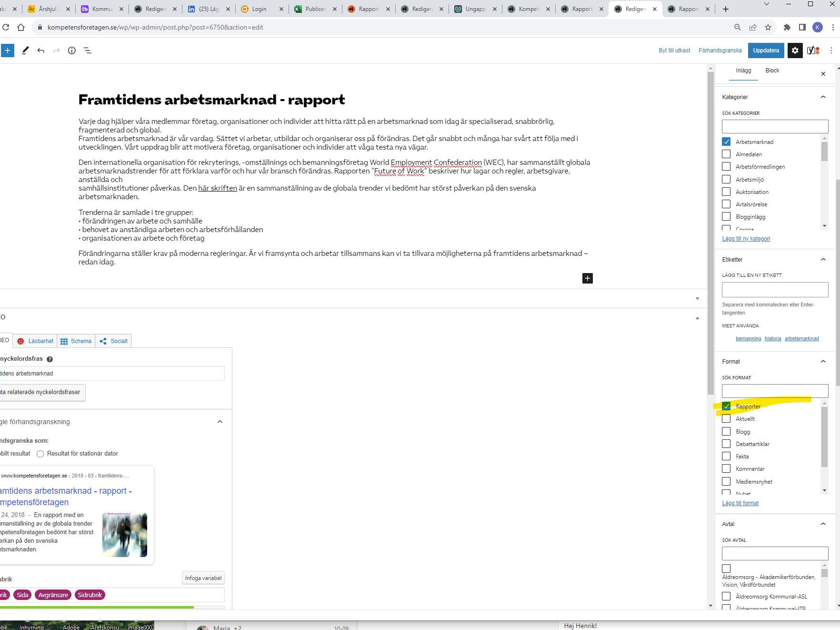
Task: Collapse the Etiketter panel
Action: point(823,259)
